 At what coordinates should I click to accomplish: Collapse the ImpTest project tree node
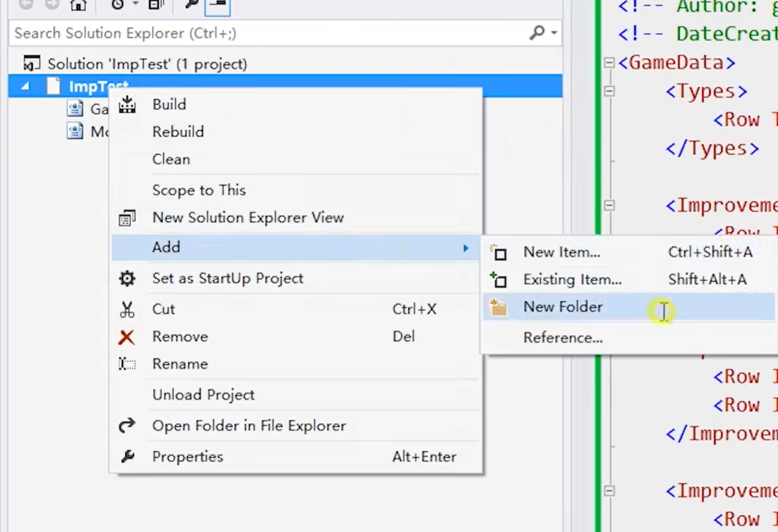25,86
